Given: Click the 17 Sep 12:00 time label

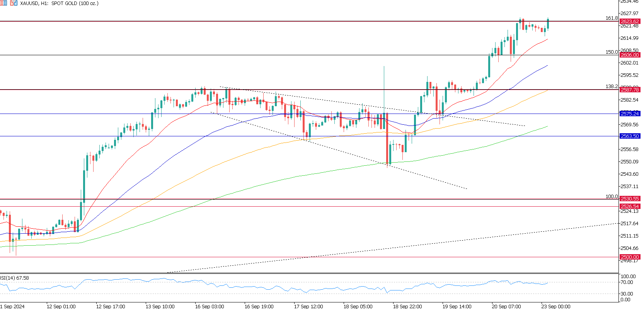Looking at the screenshot, I should tap(308, 306).
